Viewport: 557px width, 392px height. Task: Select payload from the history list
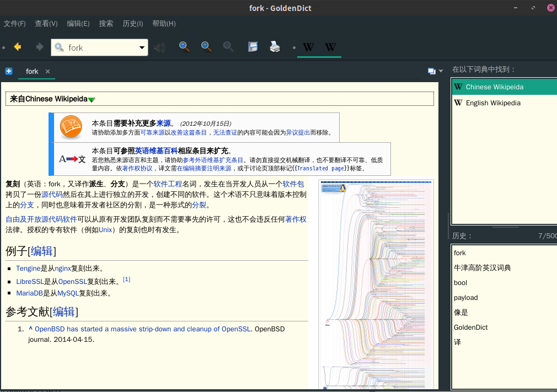(x=465, y=298)
